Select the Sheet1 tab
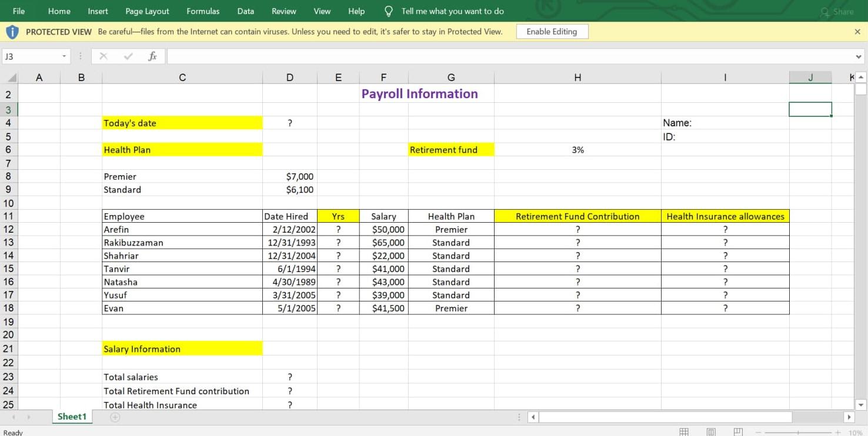This screenshot has width=868, height=436. tap(72, 417)
